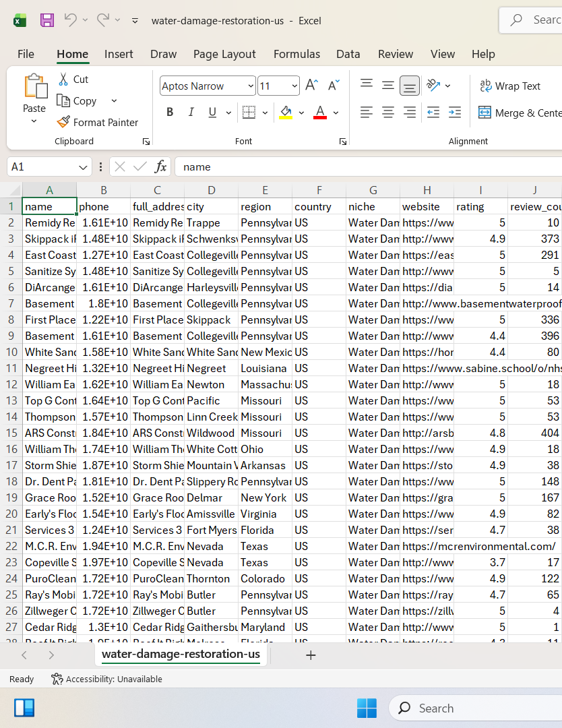Open the Undo history dropdown arrow
This screenshot has height=728, width=562.
click(85, 20)
